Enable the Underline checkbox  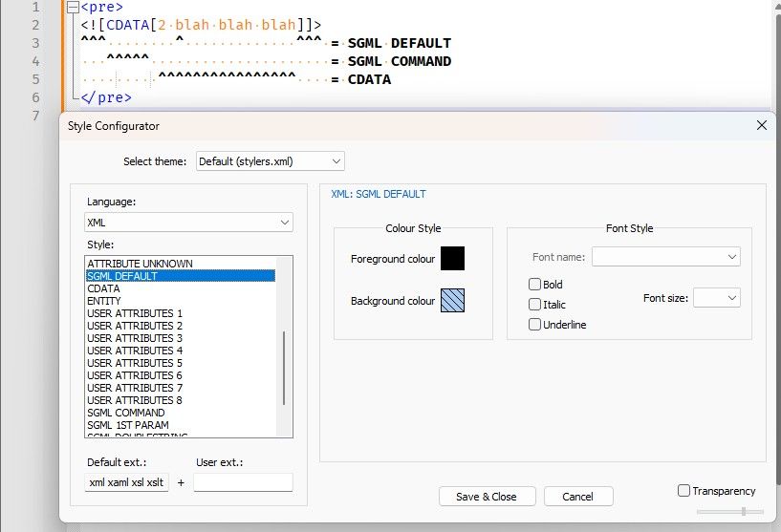534,325
